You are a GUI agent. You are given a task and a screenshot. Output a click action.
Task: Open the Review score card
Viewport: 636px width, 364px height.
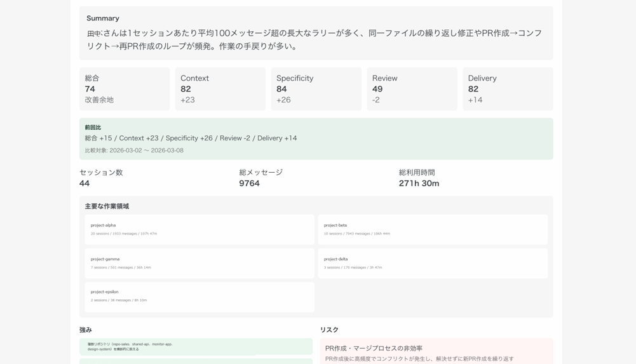coord(412,89)
